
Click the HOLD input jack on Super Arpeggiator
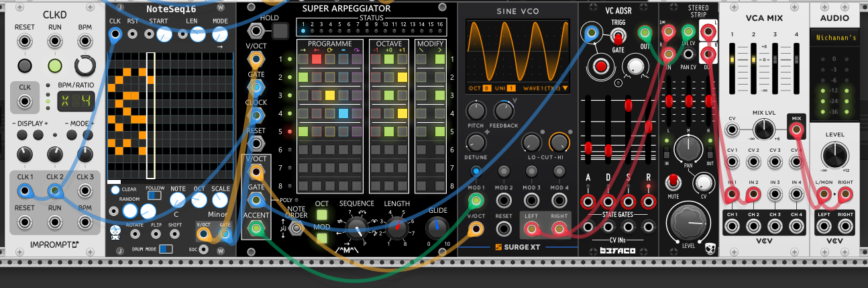click(x=256, y=30)
